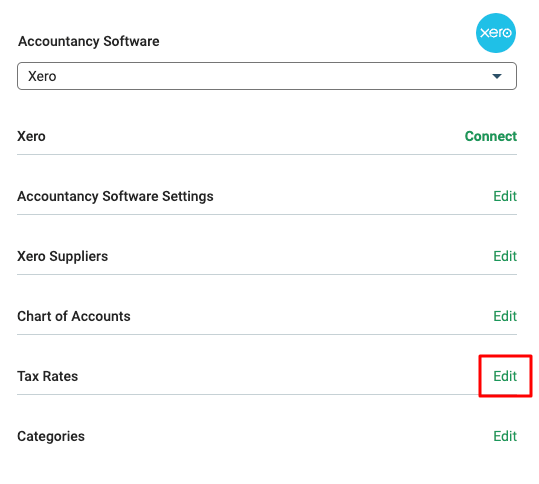Click the 'Accountancy Software' heading label
The width and height of the screenshot is (539, 484).
88,41
